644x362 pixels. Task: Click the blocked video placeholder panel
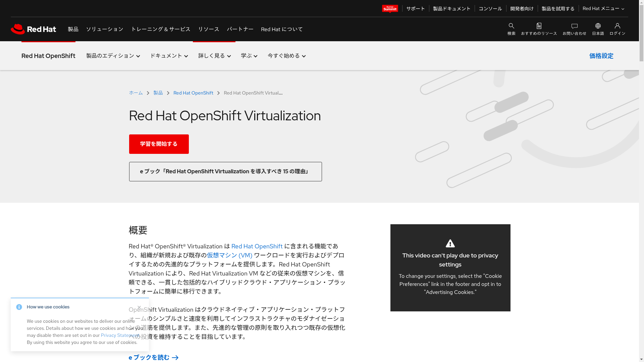[x=450, y=268]
